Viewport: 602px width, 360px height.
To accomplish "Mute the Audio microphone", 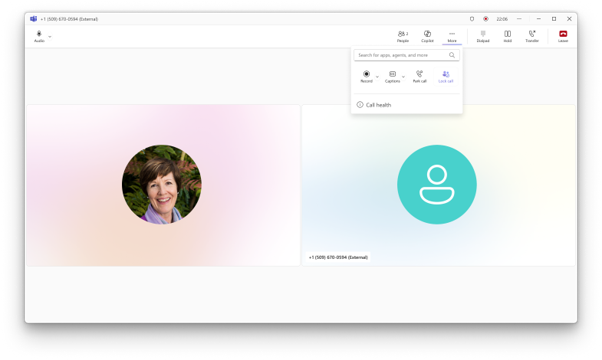I will (39, 36).
